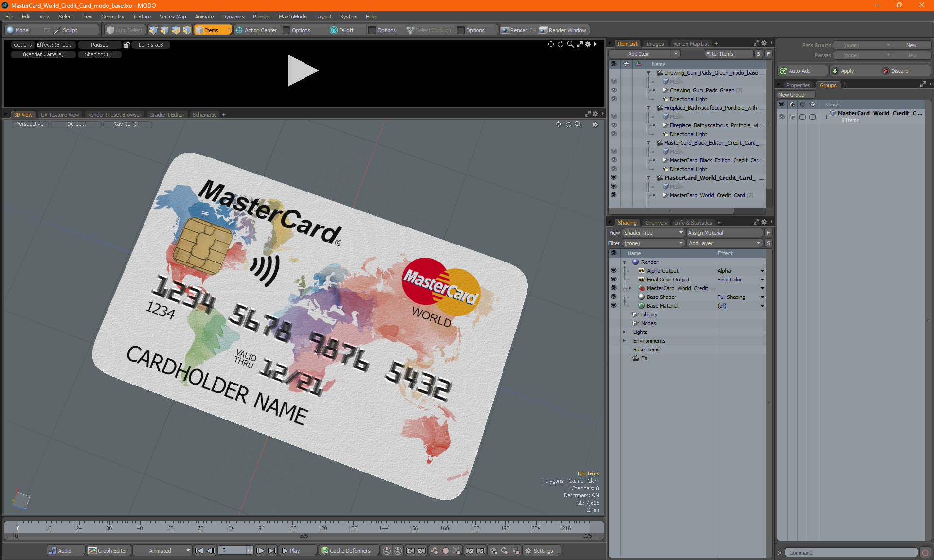934x560 pixels.
Task: Pan view icon in 3D viewport
Action: (x=558, y=124)
